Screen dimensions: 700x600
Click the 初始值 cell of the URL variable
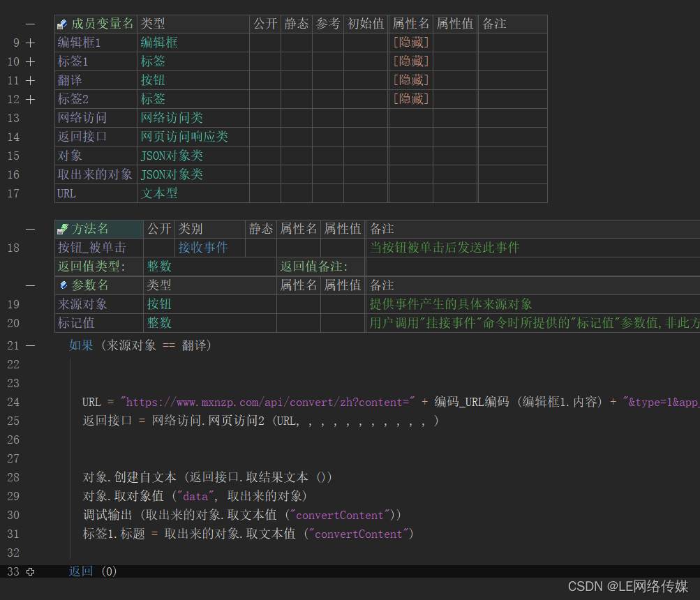click(x=364, y=193)
